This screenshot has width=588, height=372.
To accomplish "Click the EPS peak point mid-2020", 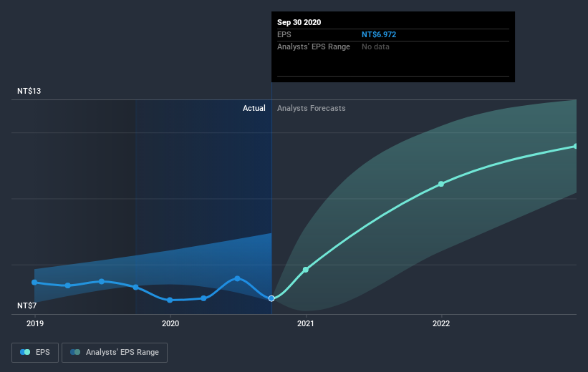I will pos(237,279).
